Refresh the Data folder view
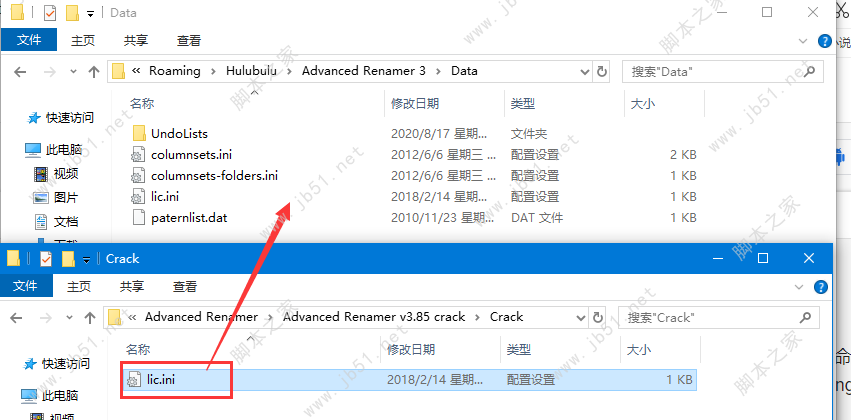Viewport: 851px width, 420px height. click(601, 72)
